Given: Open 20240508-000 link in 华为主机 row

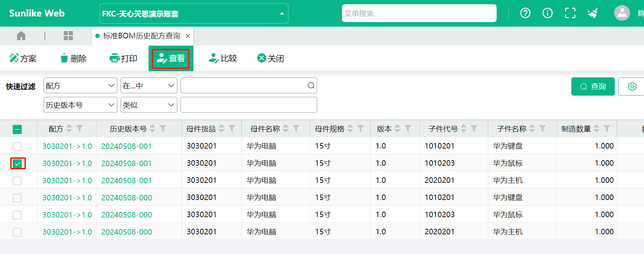Looking at the screenshot, I should (126, 232).
